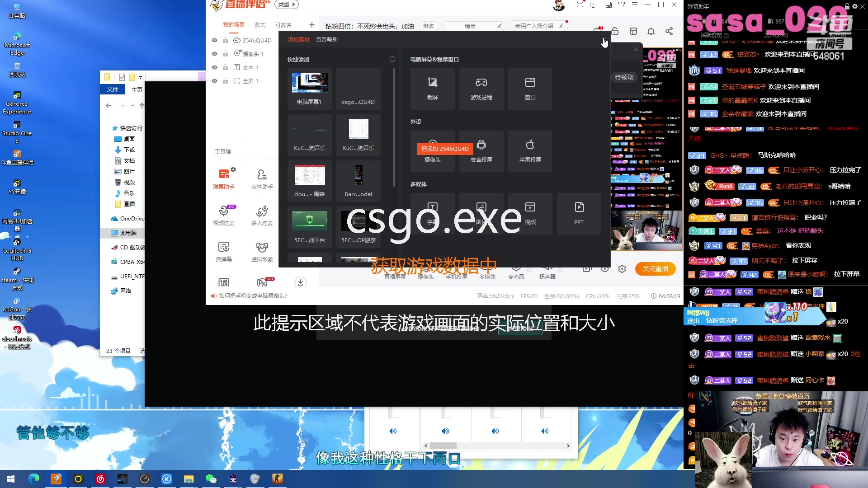The width and height of the screenshot is (868, 488).
Task: Toggle the unlock padlock in top toolbar
Action: click(x=615, y=31)
